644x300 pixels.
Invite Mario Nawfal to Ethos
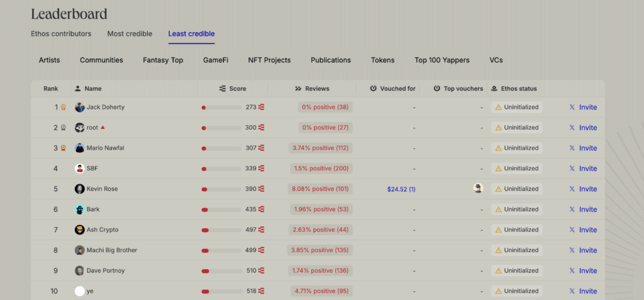pos(588,148)
